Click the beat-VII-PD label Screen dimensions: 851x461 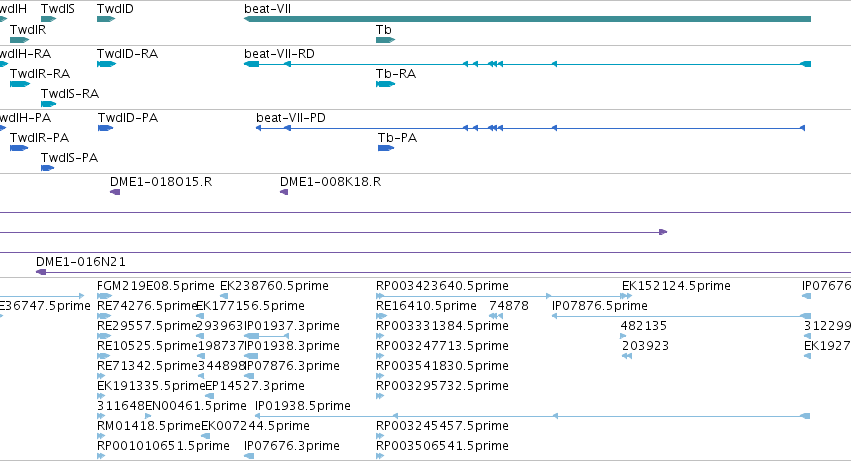click(291, 118)
